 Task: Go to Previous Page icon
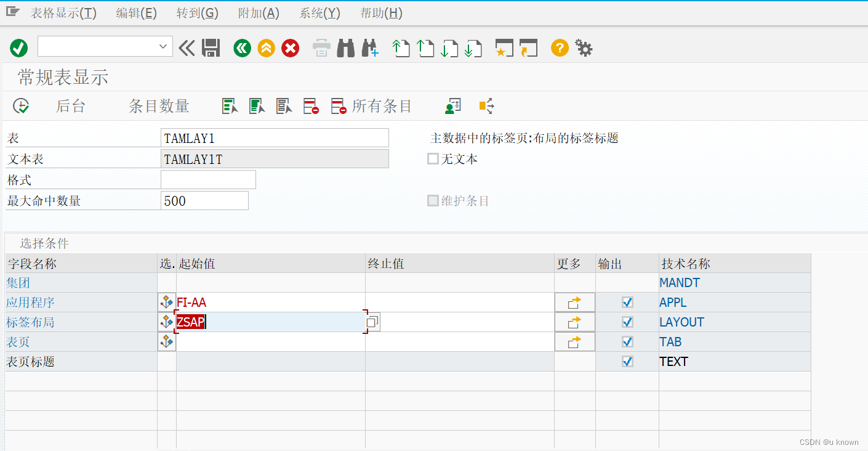click(425, 47)
